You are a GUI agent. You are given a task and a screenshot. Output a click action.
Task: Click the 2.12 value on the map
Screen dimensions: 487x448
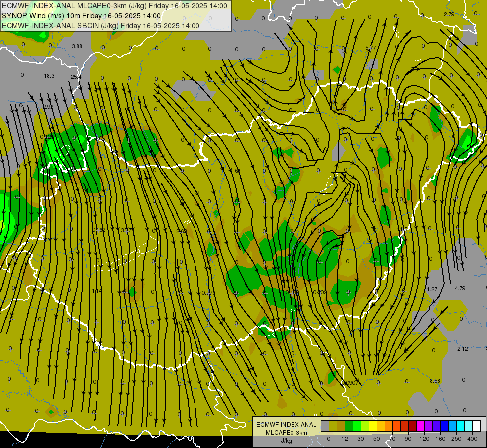click(463, 349)
